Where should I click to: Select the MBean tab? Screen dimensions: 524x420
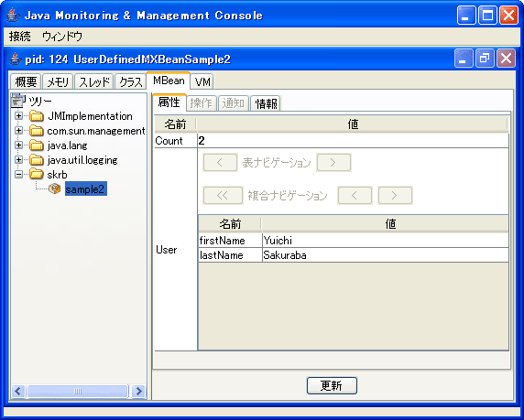[169, 81]
